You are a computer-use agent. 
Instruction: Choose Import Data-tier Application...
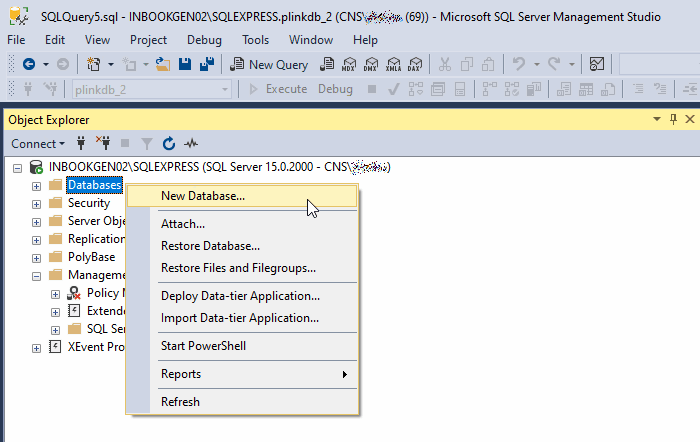(x=242, y=318)
